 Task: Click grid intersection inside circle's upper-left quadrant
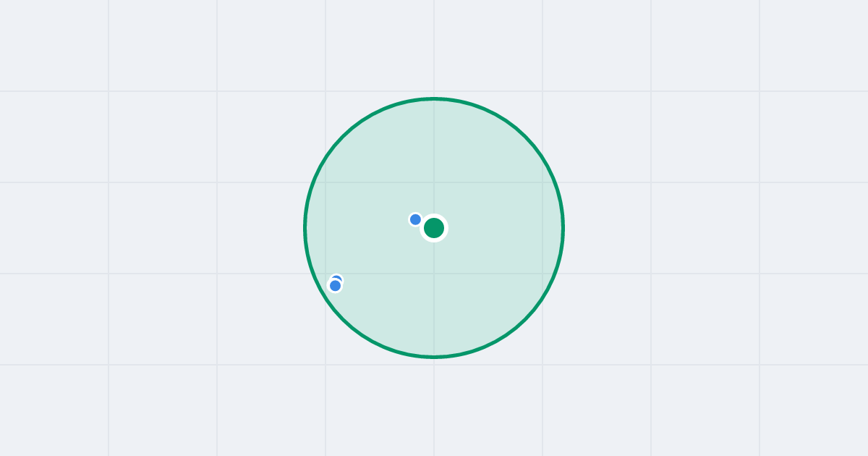point(325,182)
